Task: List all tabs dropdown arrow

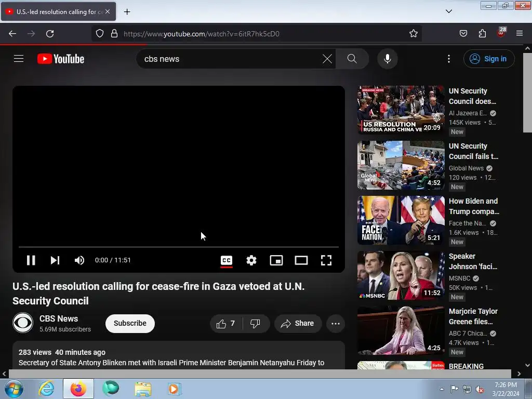Action: (x=448, y=11)
